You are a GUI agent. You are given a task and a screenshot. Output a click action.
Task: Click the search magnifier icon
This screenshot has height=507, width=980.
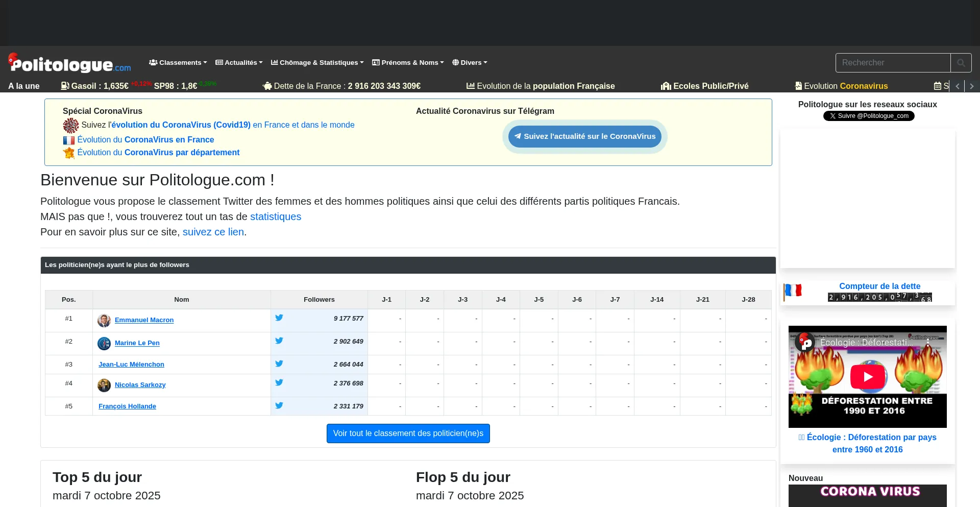pyautogui.click(x=961, y=63)
